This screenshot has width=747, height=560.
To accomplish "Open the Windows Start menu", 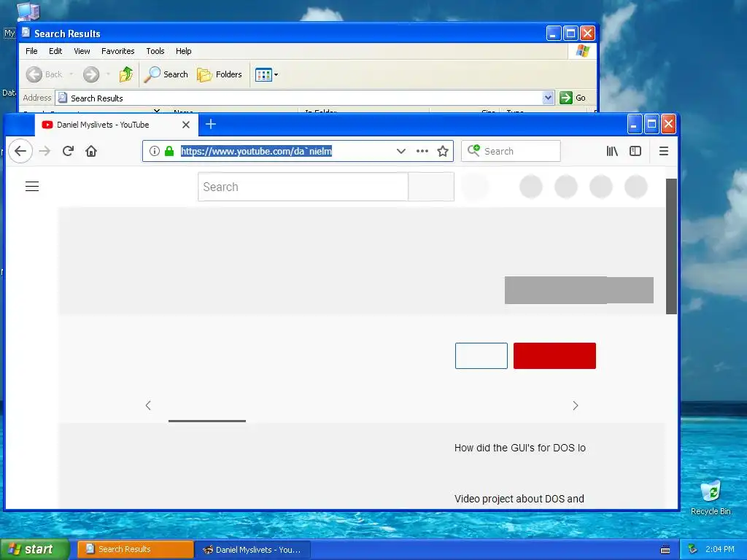I will (x=35, y=550).
